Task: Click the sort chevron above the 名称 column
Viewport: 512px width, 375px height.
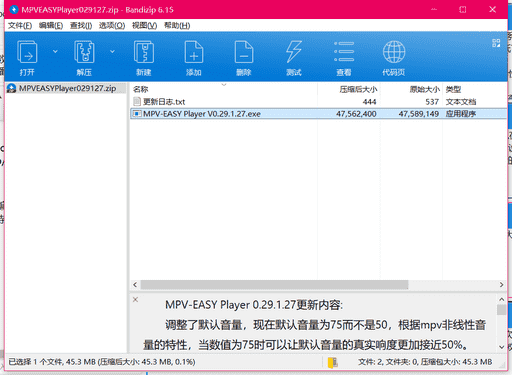Action: point(224,85)
